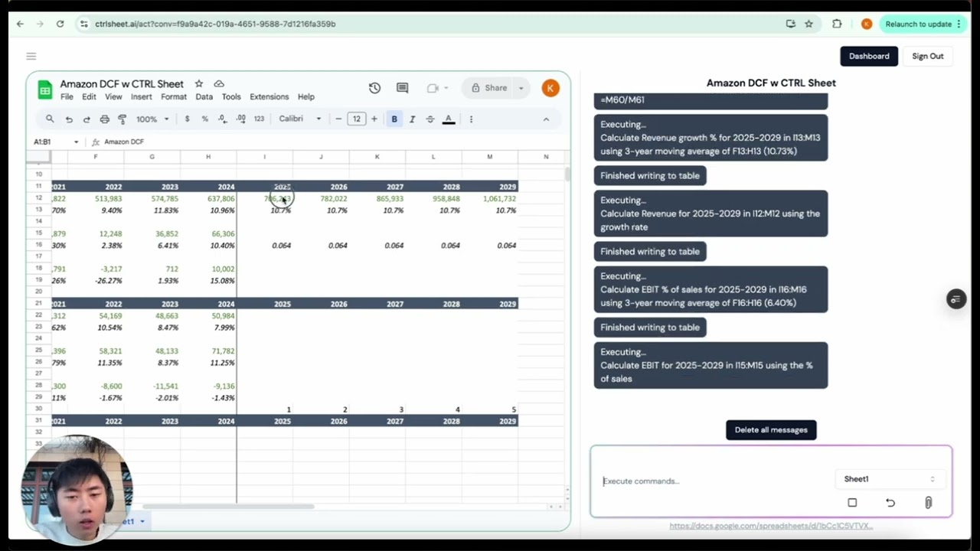This screenshot has width=980, height=551.
Task: Open the toolbar's three-dot more options
Action: pyautogui.click(x=471, y=119)
